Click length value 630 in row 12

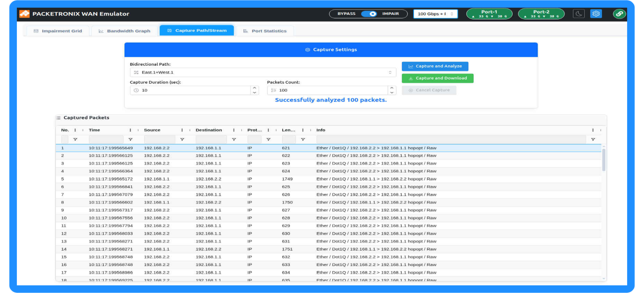tap(286, 233)
